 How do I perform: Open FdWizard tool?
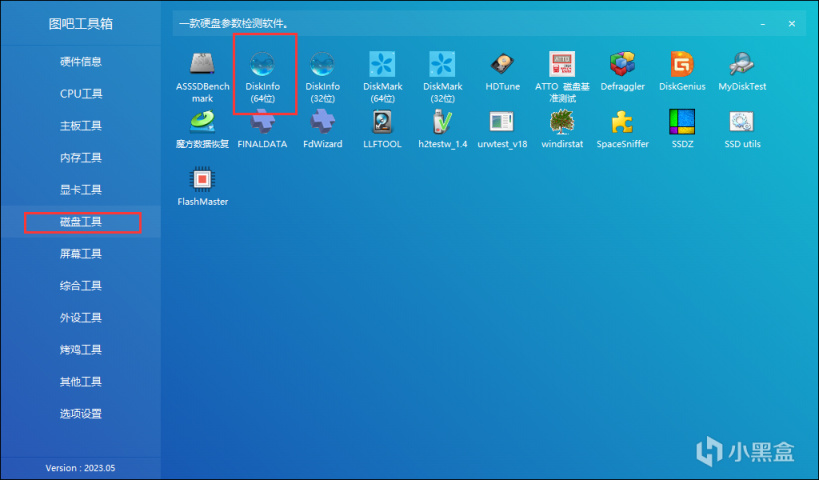click(322, 129)
